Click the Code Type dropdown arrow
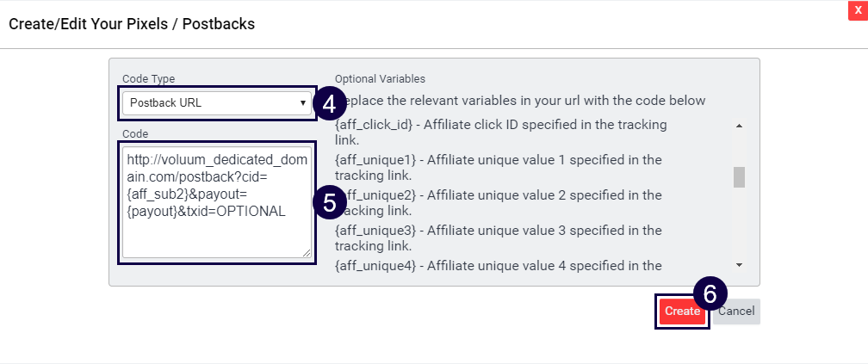The width and height of the screenshot is (868, 364). 302,103
